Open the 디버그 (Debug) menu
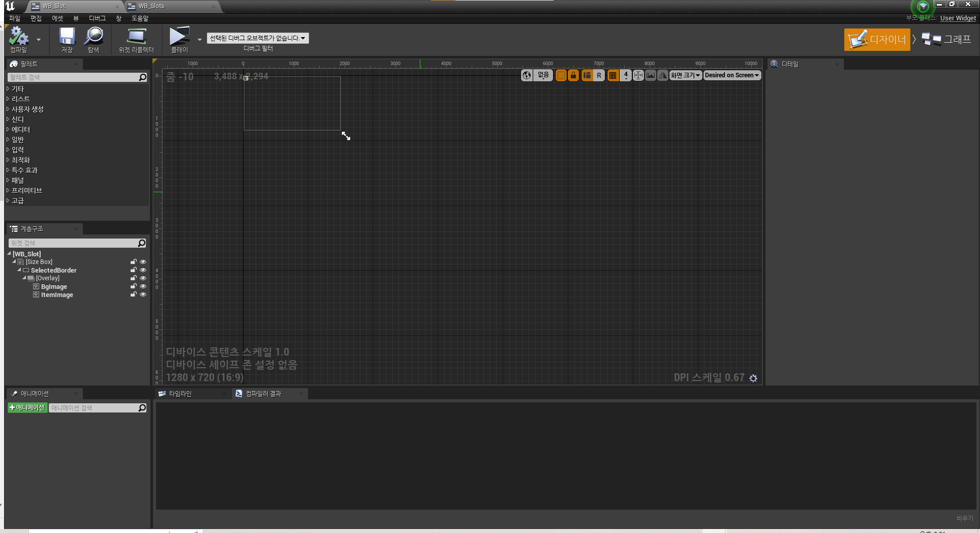980x533 pixels. [97, 18]
